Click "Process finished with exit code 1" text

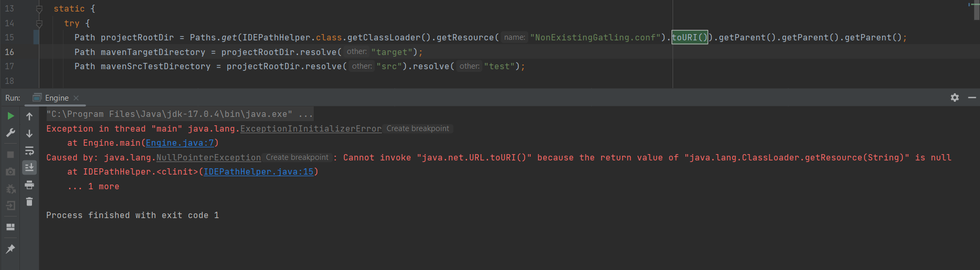[x=133, y=215]
